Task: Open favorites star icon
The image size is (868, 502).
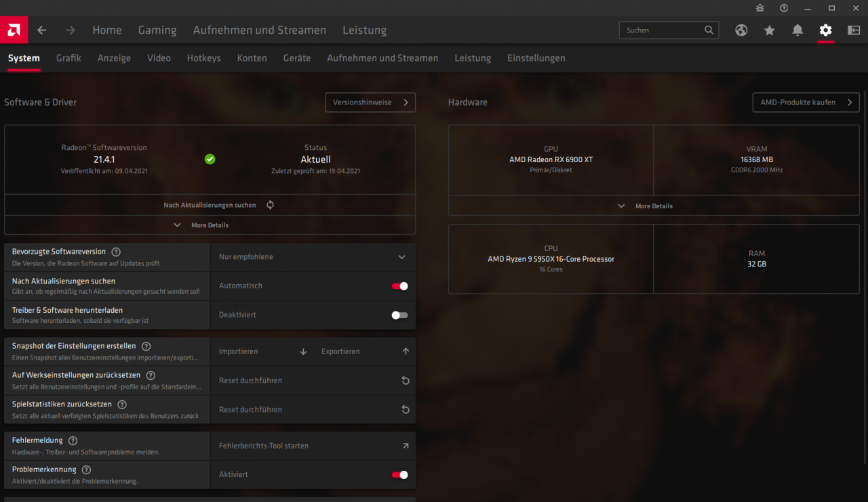Action: (x=769, y=30)
